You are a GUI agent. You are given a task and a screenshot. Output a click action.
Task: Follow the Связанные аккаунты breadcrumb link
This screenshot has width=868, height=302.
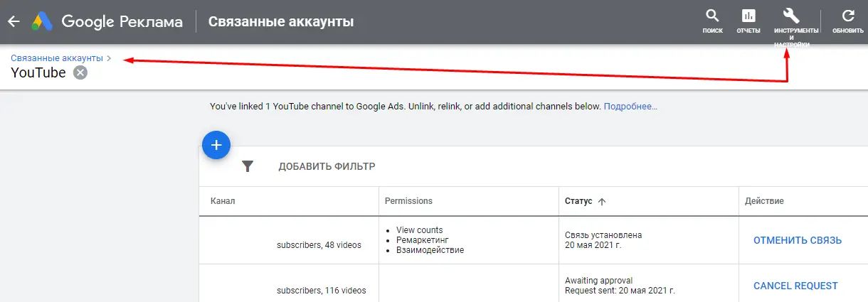[x=57, y=58]
